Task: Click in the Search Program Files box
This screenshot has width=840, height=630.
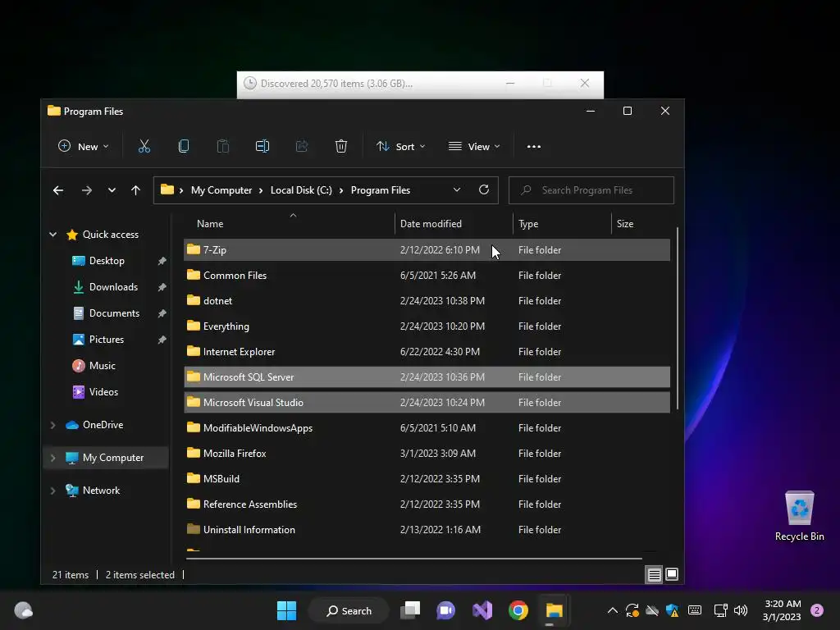Action: tap(591, 190)
